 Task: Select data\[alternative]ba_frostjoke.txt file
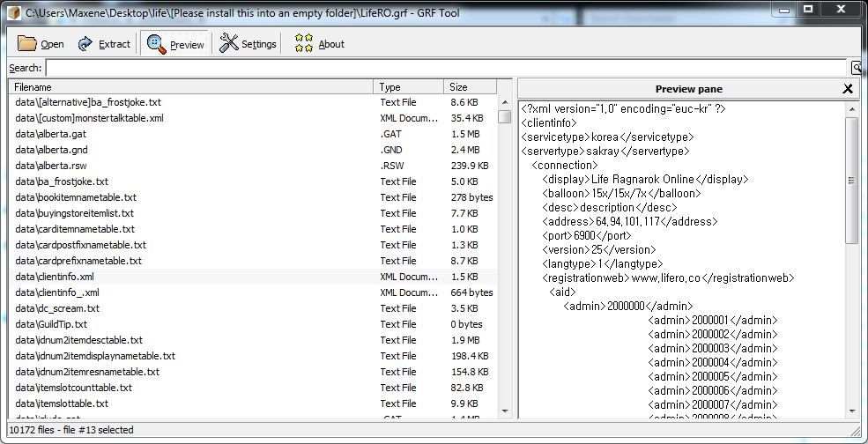[x=253, y=102]
